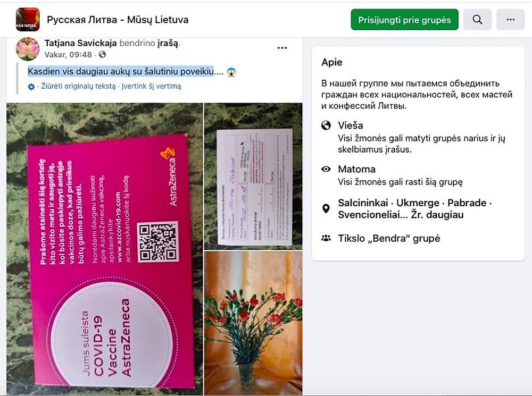Open Tatjana Savickaja's profile name link
Screen dimensions: 532x396
point(80,43)
